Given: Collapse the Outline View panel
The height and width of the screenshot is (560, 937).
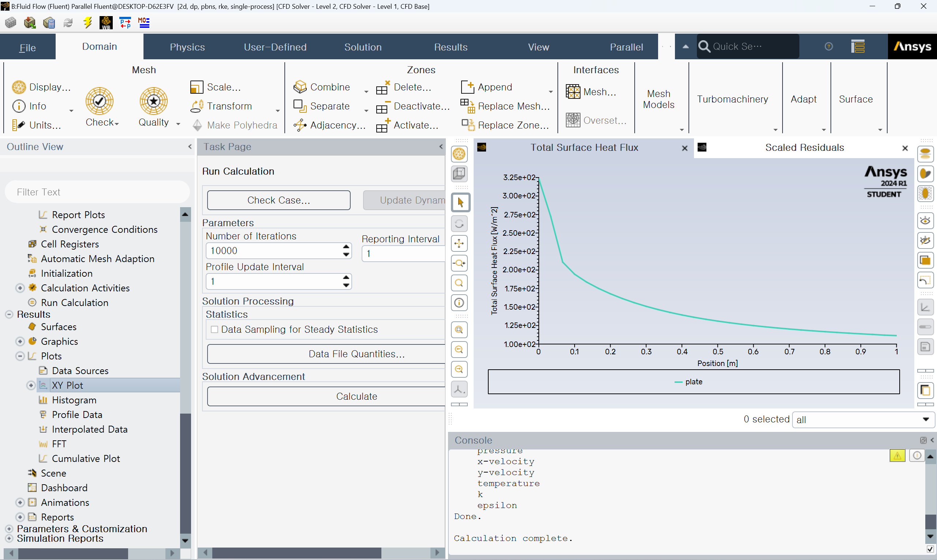Looking at the screenshot, I should pos(190,146).
